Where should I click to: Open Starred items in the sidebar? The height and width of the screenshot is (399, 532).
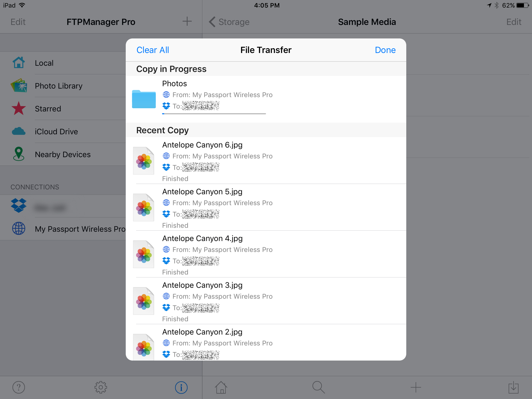coord(63,109)
